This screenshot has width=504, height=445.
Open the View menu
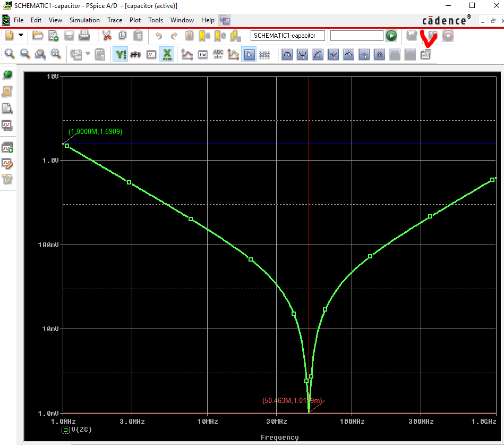coord(55,20)
